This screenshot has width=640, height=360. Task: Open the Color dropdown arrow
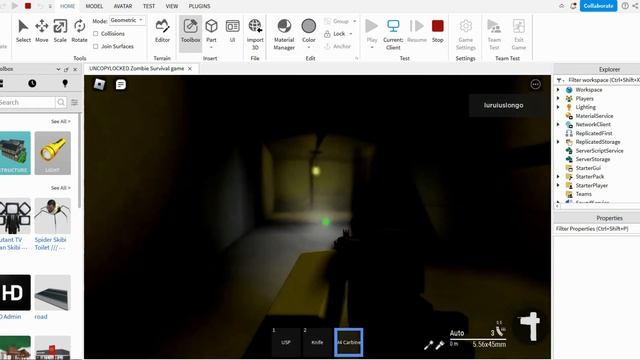coord(309,47)
